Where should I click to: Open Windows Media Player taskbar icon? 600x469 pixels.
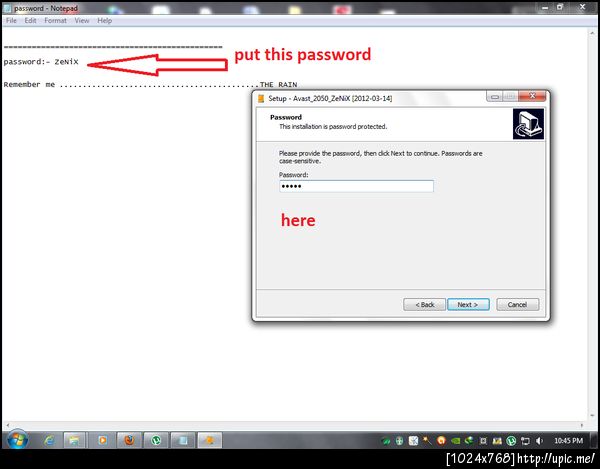pos(102,441)
